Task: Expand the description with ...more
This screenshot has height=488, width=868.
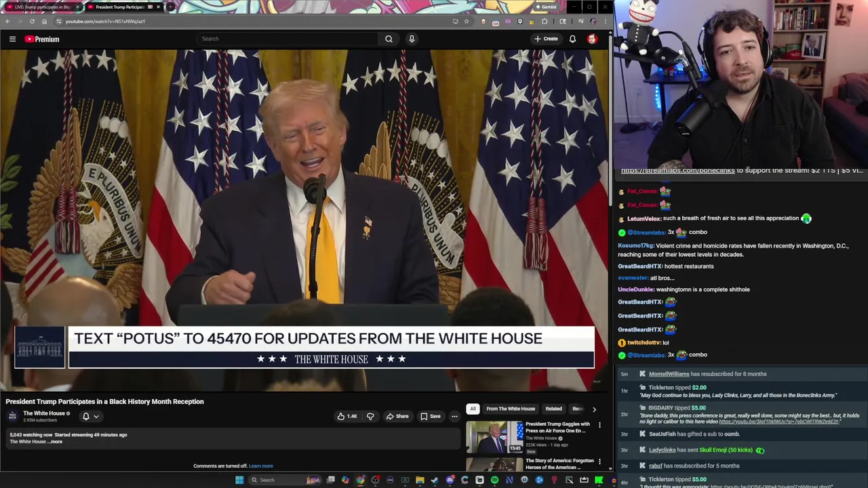Action: tap(56, 442)
